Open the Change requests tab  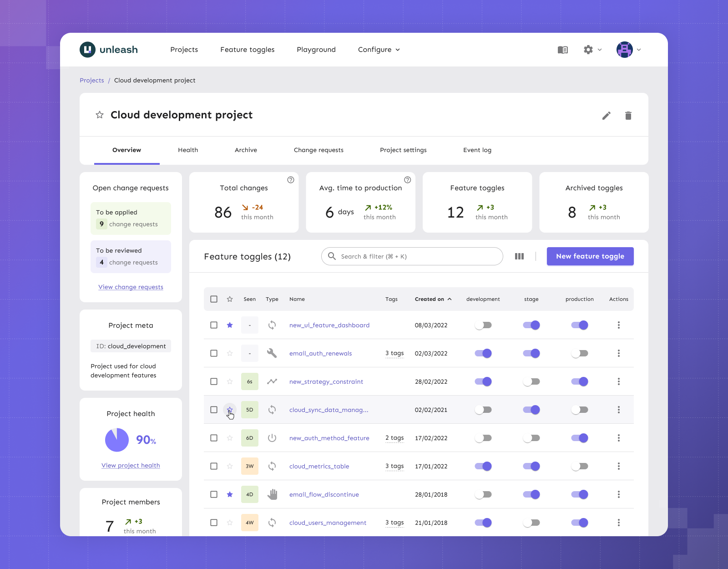tap(318, 150)
